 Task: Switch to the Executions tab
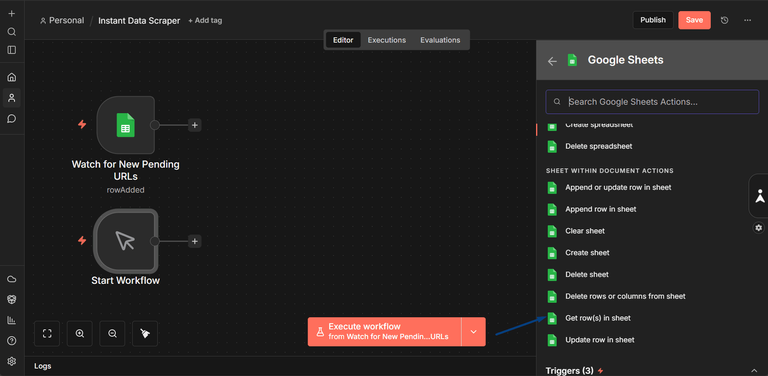point(387,40)
